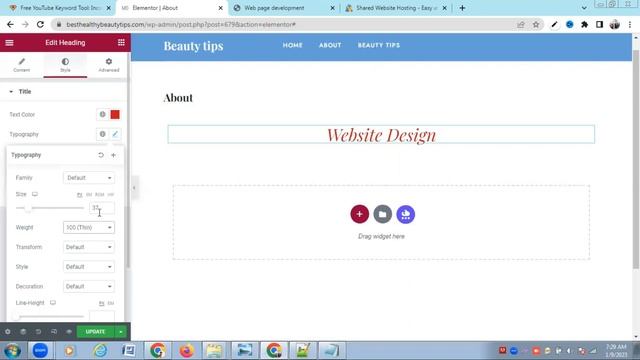This screenshot has width=640, height=360.
Task: Select vw unit for Size
Action: point(111,195)
